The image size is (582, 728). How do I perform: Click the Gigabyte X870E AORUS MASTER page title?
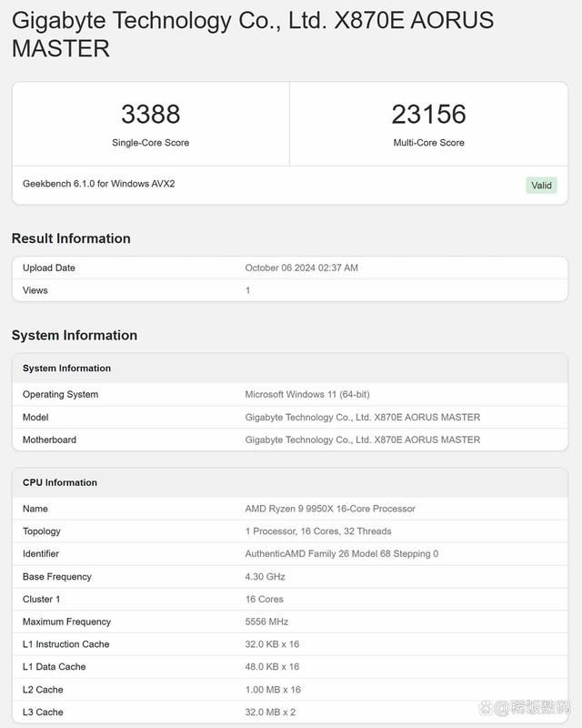tap(253, 34)
